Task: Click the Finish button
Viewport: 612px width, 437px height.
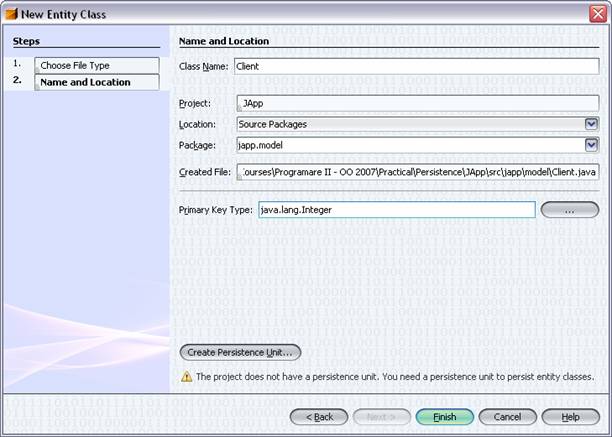Action: (445, 417)
